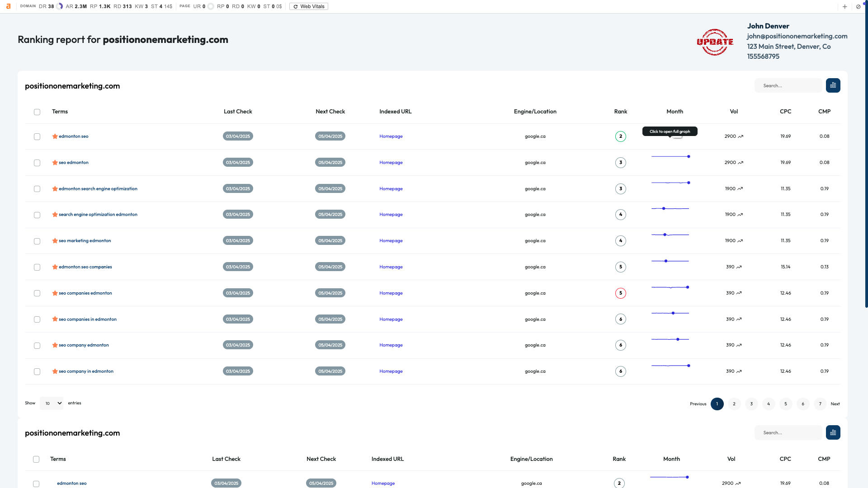Open the chart button in the second table header
The height and width of the screenshot is (488, 868).
(x=833, y=432)
